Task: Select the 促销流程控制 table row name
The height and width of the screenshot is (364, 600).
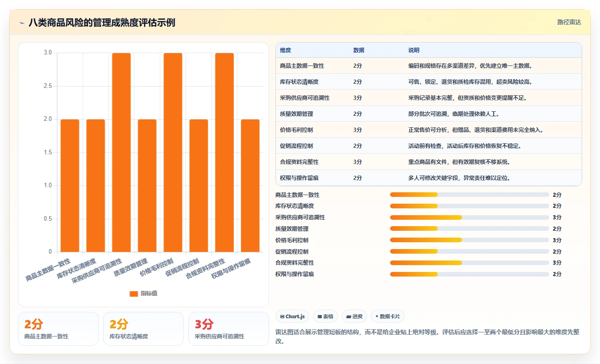Action: pos(297,146)
